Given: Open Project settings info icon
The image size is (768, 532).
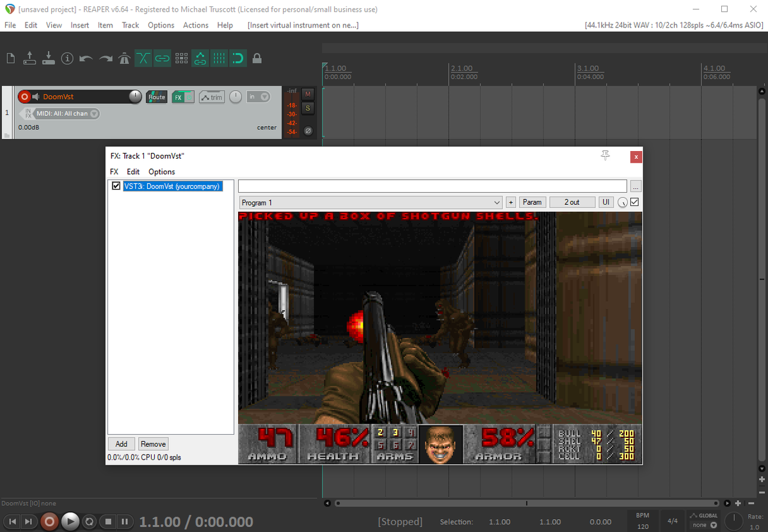Looking at the screenshot, I should coord(67,58).
